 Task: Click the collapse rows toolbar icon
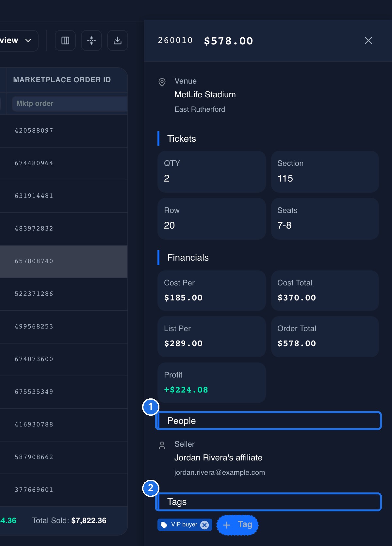(91, 40)
